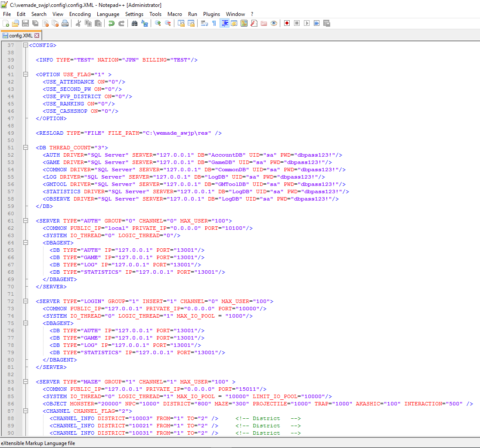Viewport: 480px width, 448px height.
Task: Toggle synchronize vertical scrolling icon
Action: click(x=181, y=23)
